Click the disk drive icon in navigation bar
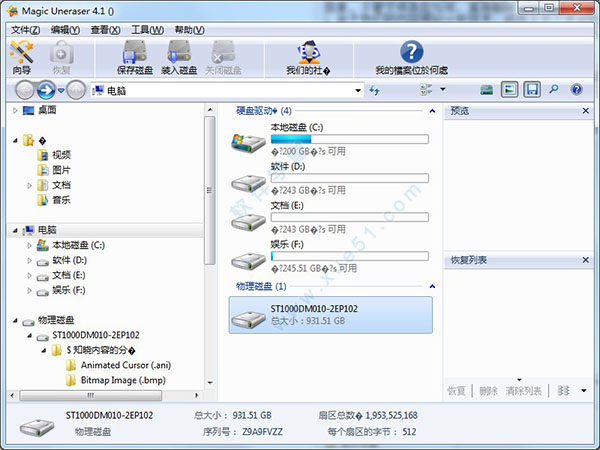Viewport: 600px width, 450px height. click(x=487, y=90)
